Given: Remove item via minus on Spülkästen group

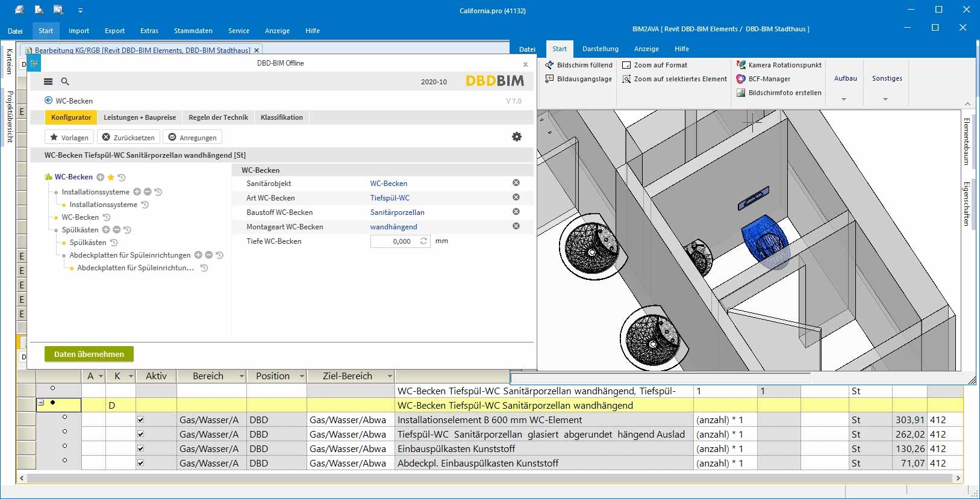Looking at the screenshot, I should pos(117,230).
